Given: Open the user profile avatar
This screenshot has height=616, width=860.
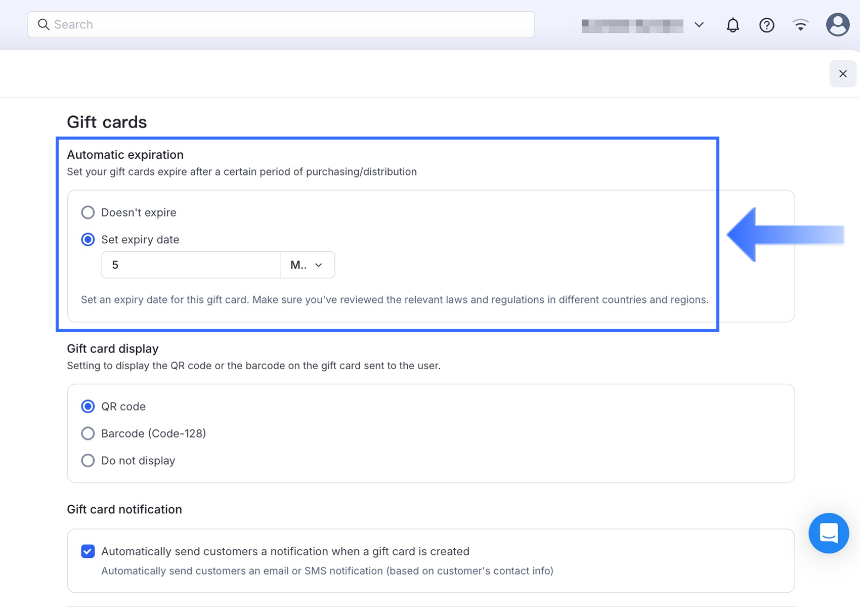Looking at the screenshot, I should click(837, 25).
